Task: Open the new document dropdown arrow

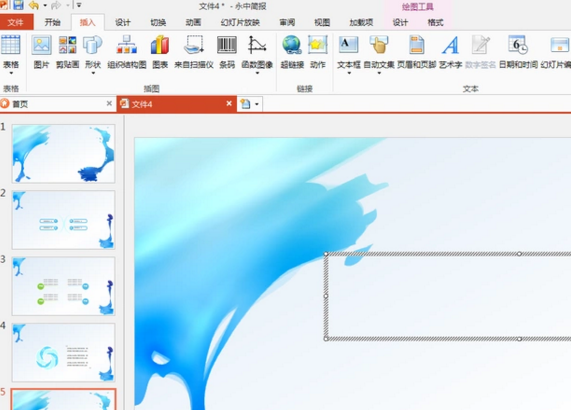Action: point(257,104)
